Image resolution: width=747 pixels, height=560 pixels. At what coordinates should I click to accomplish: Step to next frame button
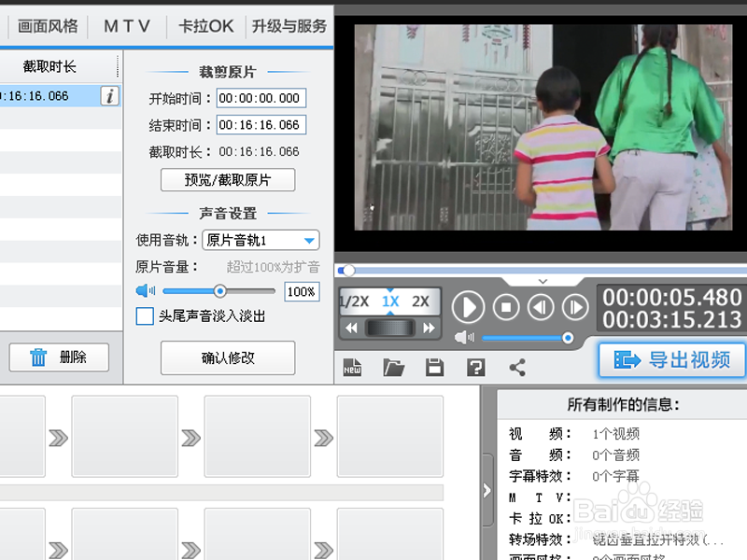575,307
